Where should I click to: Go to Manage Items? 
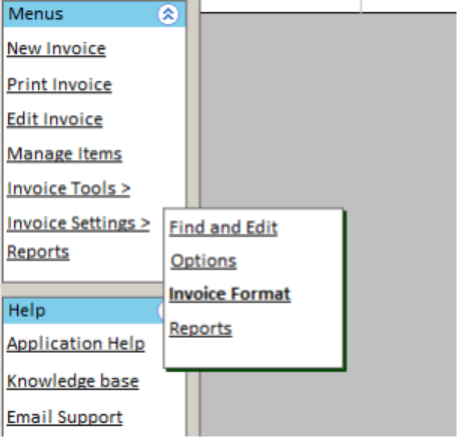(x=64, y=154)
